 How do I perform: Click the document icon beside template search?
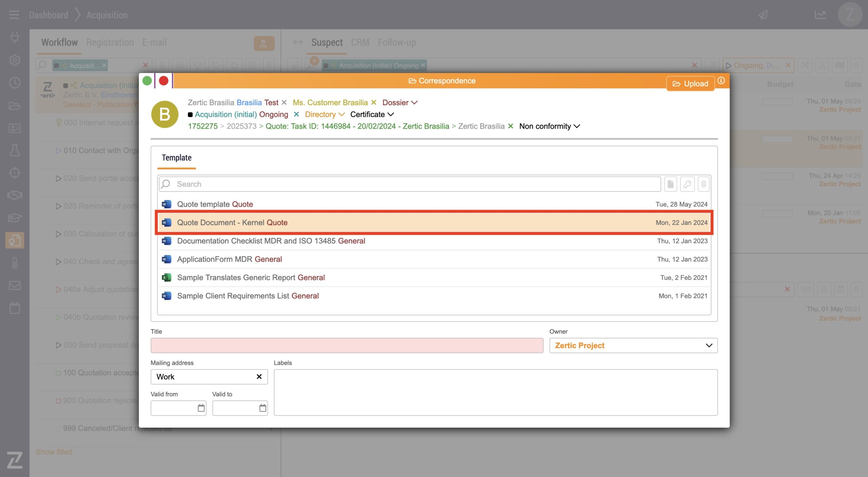pyautogui.click(x=670, y=184)
